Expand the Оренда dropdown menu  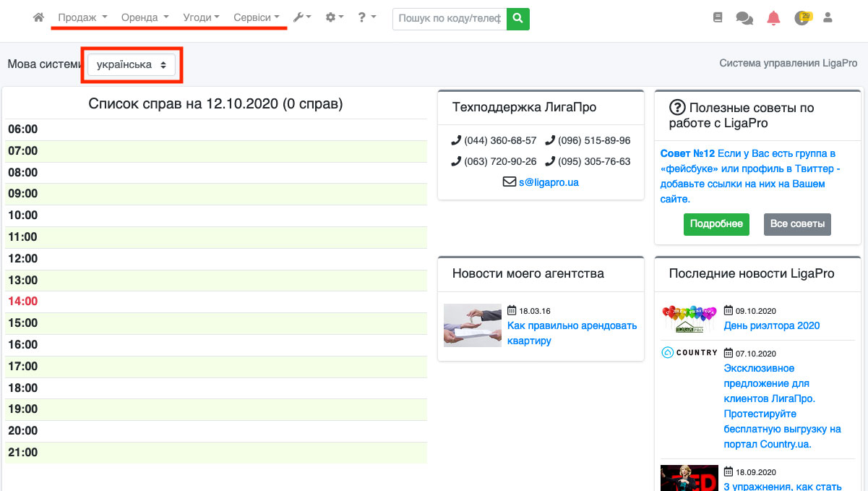click(145, 18)
